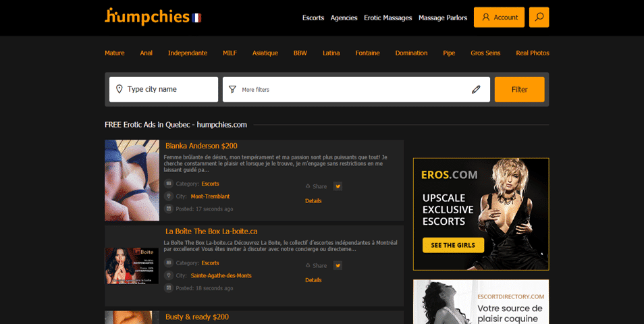Select the Latina category tag

click(x=331, y=53)
